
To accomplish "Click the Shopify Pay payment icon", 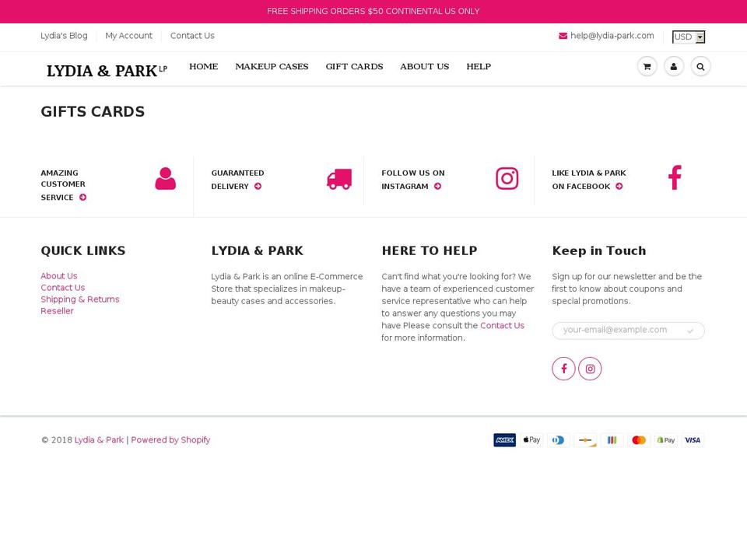I will click(666, 440).
